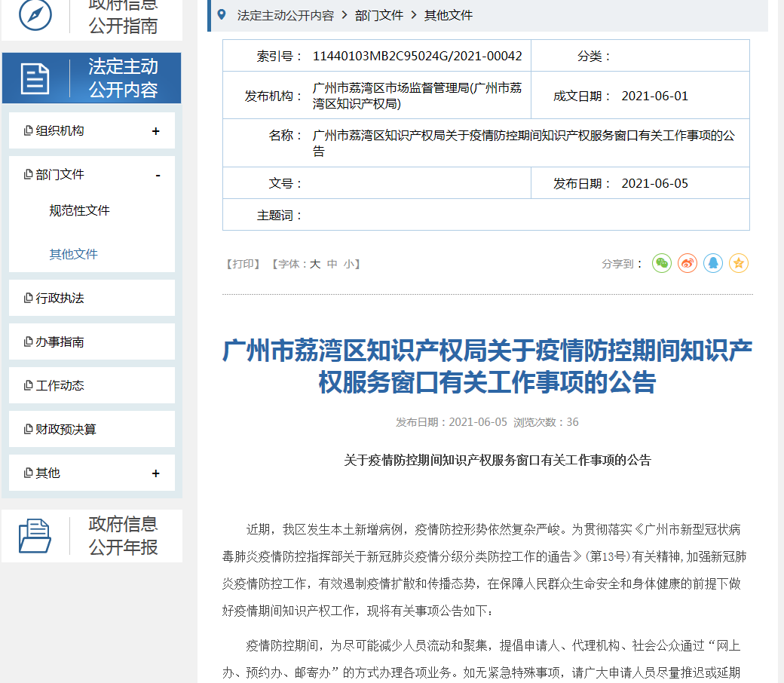Click index number 11440103MB2C95024G/2021-00042

[x=417, y=56]
